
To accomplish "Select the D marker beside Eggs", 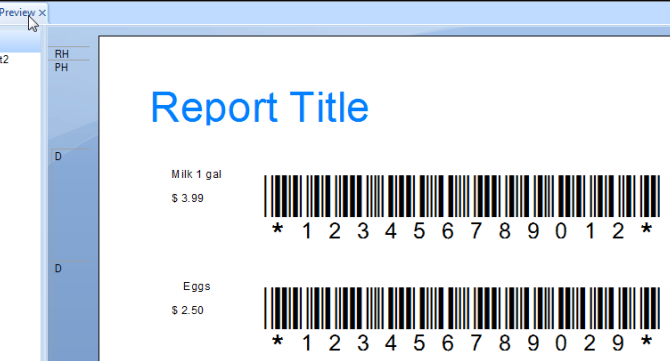I will (58, 268).
